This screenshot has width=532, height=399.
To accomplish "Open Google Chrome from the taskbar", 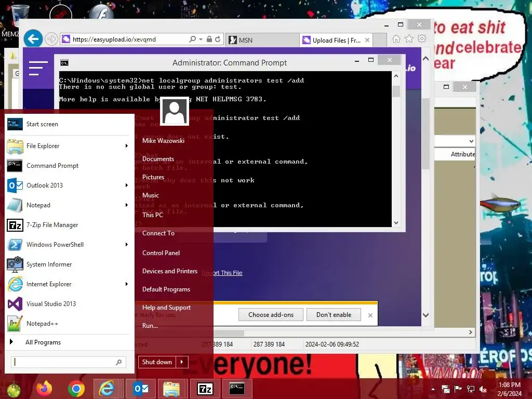I will (x=76, y=389).
